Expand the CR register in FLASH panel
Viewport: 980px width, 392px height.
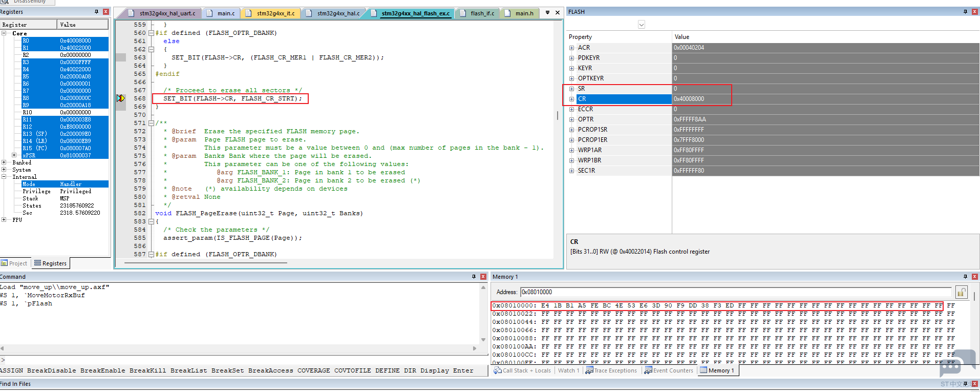[572, 99]
